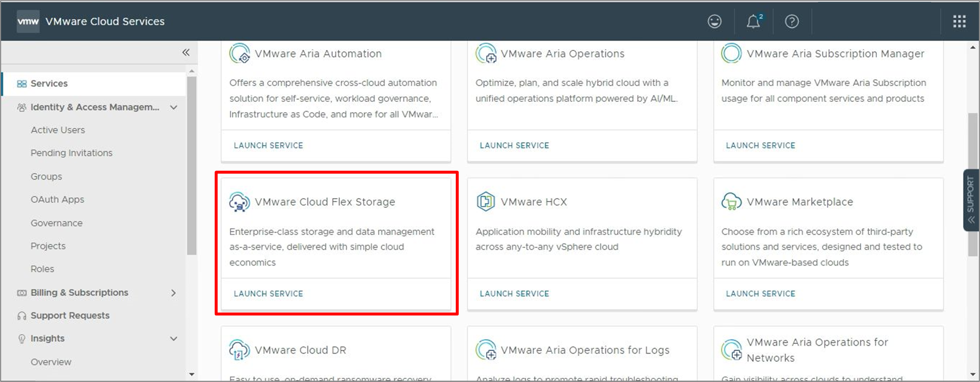Screen dimensions: 980x382
Task: Click the VMware Cloud Services header title
Action: click(105, 22)
